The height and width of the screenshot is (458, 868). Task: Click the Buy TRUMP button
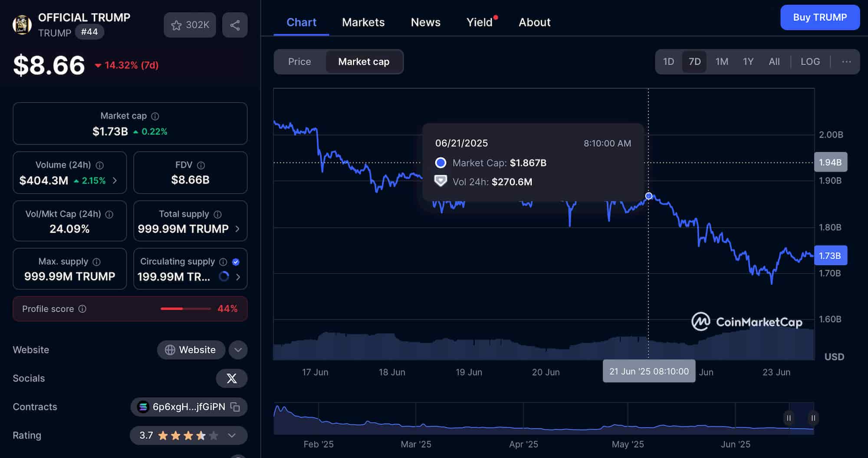tap(820, 17)
